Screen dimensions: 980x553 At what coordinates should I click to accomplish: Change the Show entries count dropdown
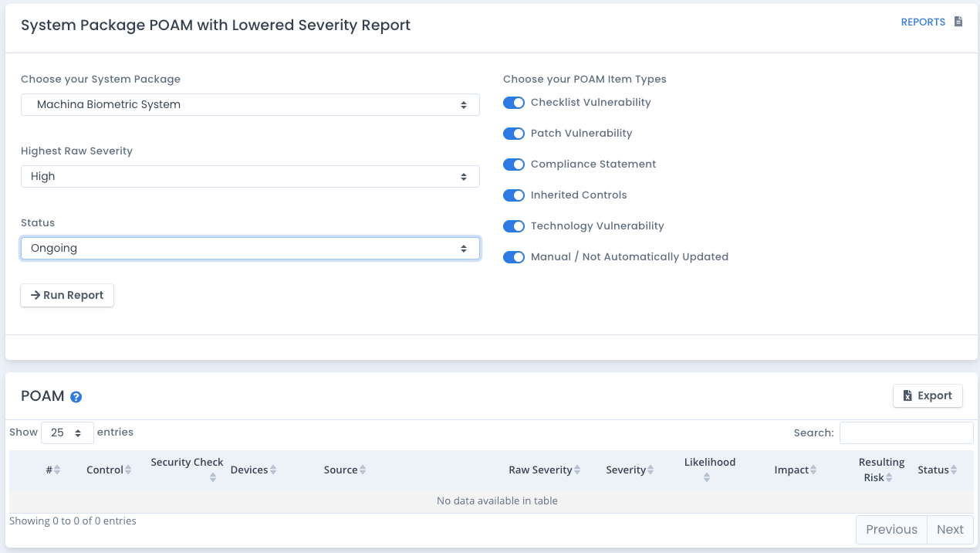67,433
